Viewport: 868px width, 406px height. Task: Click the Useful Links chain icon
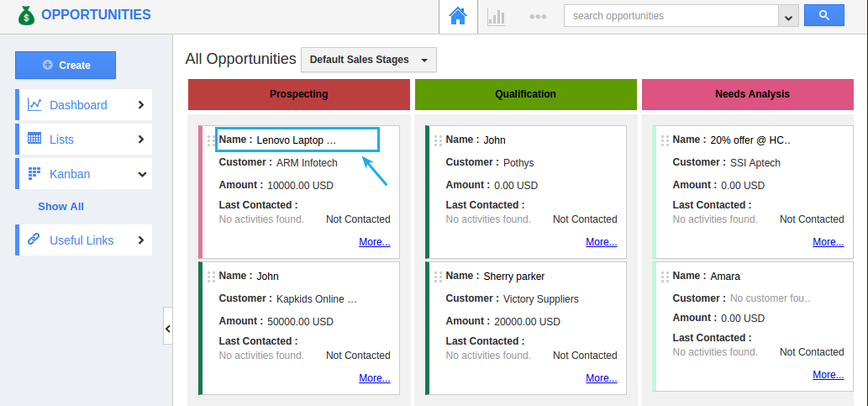[x=34, y=240]
